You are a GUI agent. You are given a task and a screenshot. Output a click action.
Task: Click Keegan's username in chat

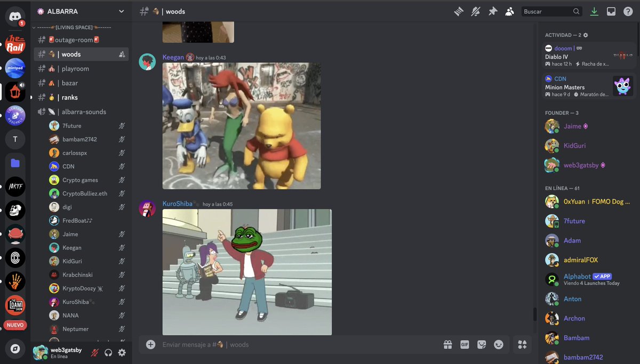173,57
